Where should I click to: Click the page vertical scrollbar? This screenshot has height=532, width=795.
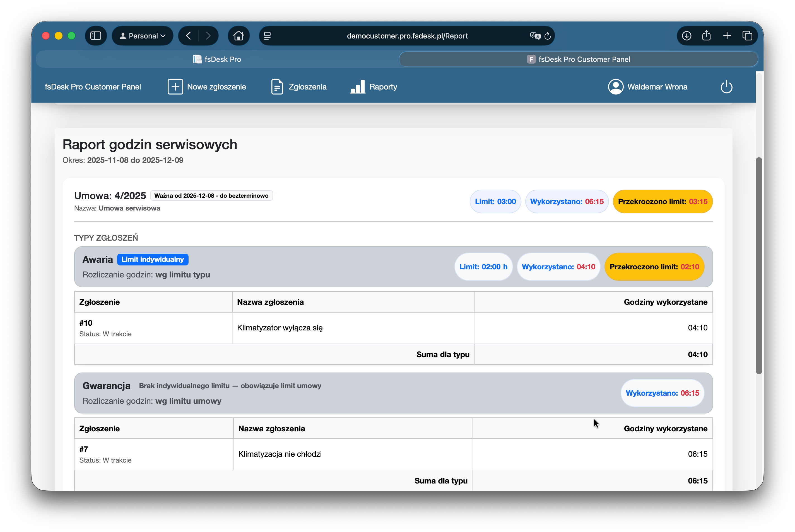pos(759,266)
